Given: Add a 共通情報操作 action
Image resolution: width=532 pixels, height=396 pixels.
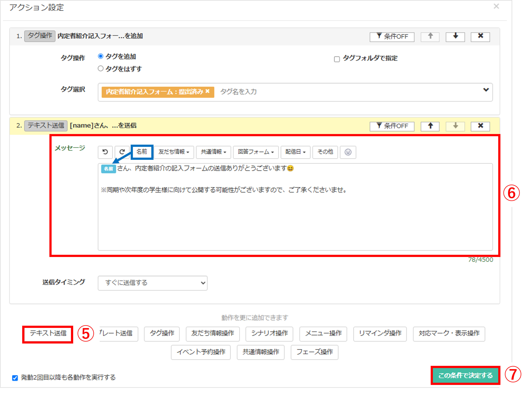Looking at the screenshot, I should (260, 352).
